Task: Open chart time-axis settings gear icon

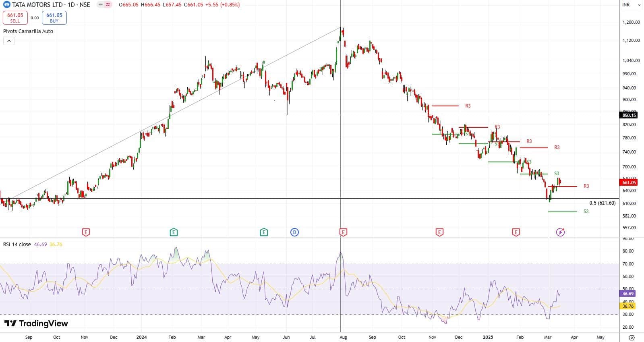Action: (632, 338)
